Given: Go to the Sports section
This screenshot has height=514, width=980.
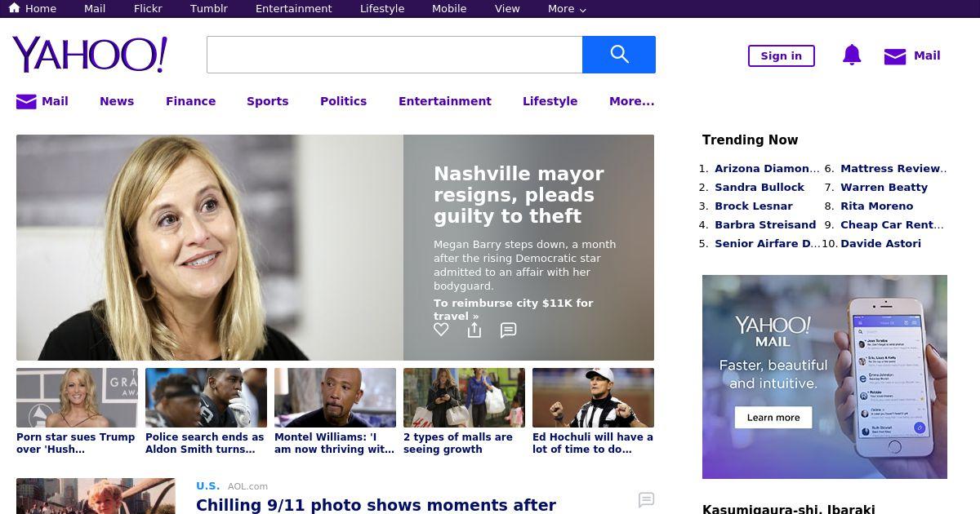Looking at the screenshot, I should pyautogui.click(x=268, y=101).
